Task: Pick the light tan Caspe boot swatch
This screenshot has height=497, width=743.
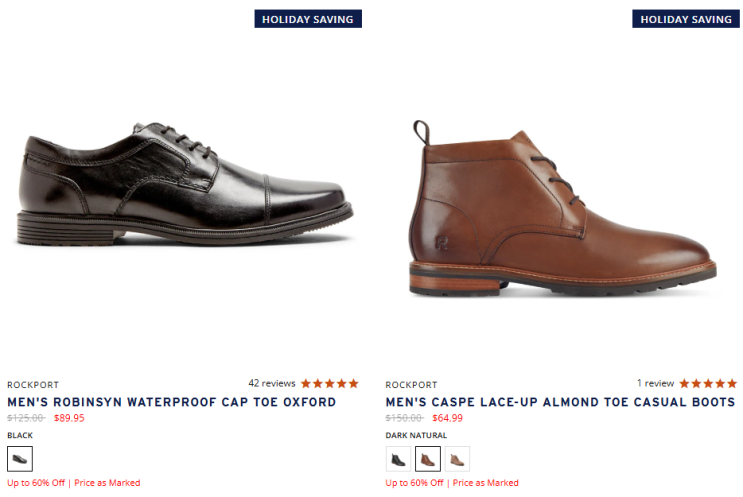Action: coord(457,459)
